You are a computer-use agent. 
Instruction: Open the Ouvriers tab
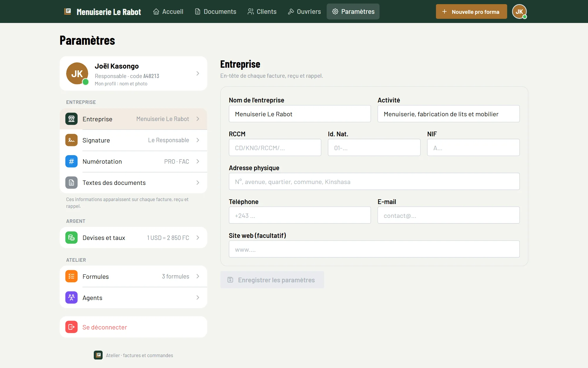(304, 11)
